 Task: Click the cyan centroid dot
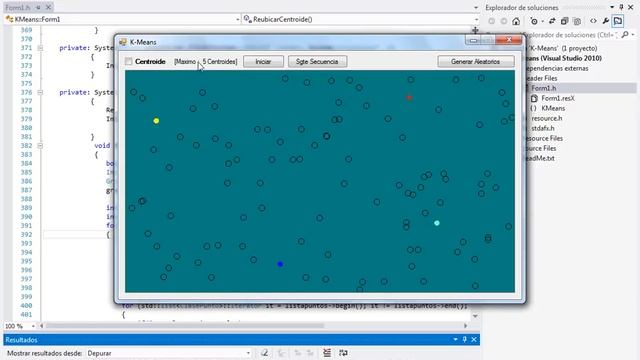(x=437, y=223)
